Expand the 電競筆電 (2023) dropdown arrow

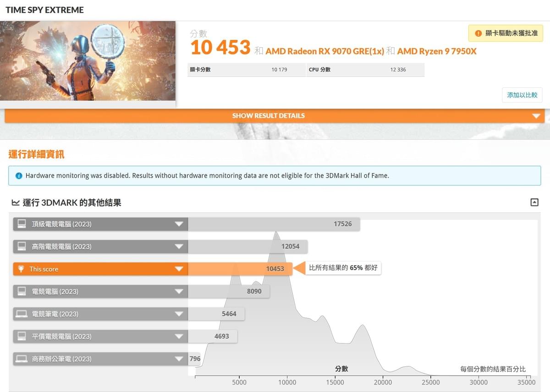coord(179,314)
